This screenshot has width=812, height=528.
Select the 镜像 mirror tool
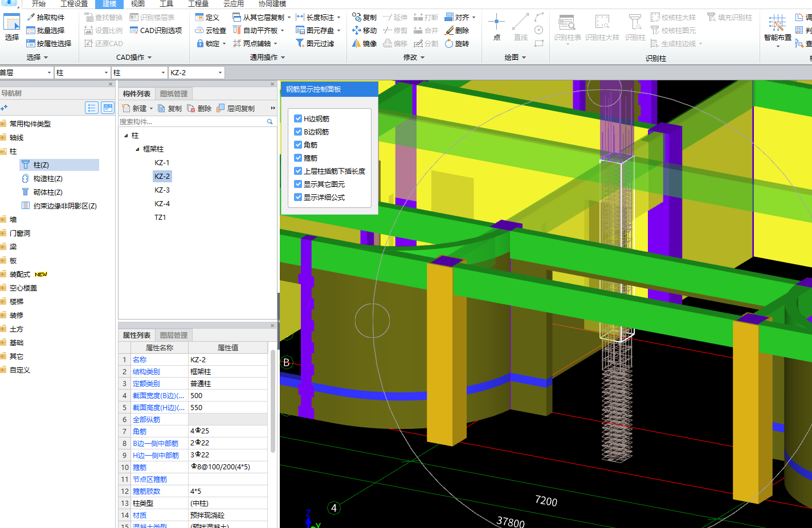tap(364, 43)
